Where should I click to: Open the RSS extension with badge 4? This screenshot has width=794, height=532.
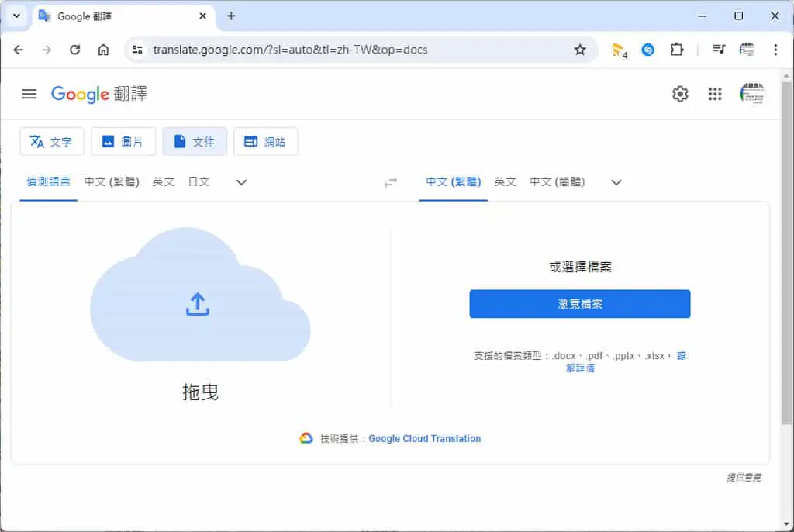pyautogui.click(x=619, y=50)
